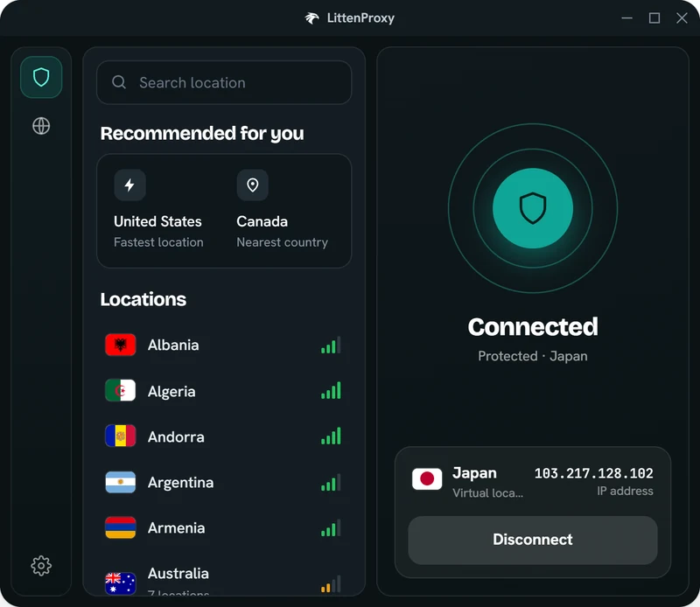Click the Armenia flag icon
Viewport: 700px width, 607px height.
pos(121,527)
